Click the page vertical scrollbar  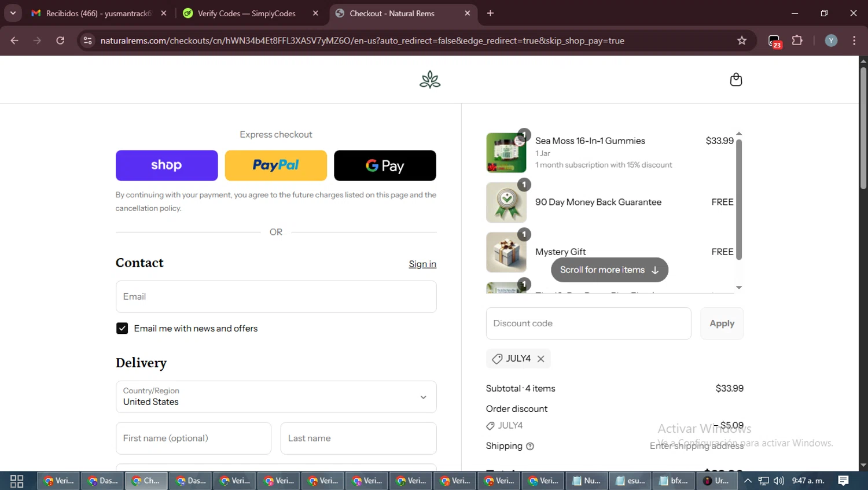coord(863,128)
